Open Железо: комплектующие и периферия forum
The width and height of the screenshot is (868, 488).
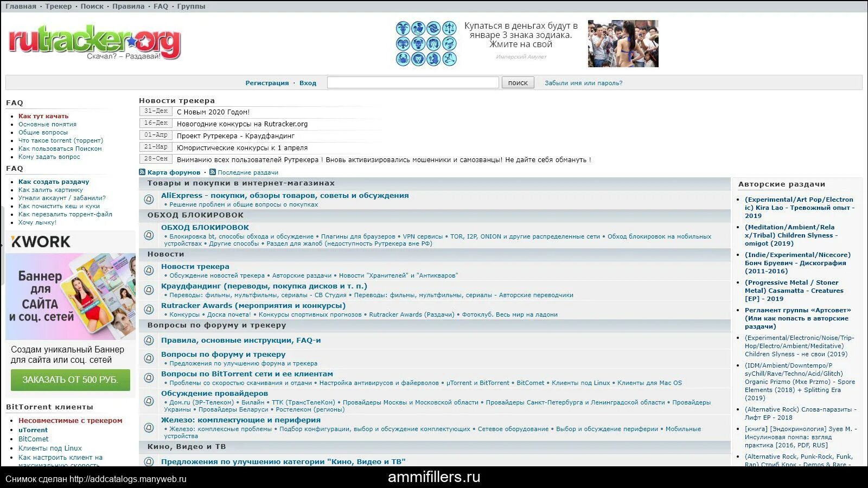pos(241,420)
